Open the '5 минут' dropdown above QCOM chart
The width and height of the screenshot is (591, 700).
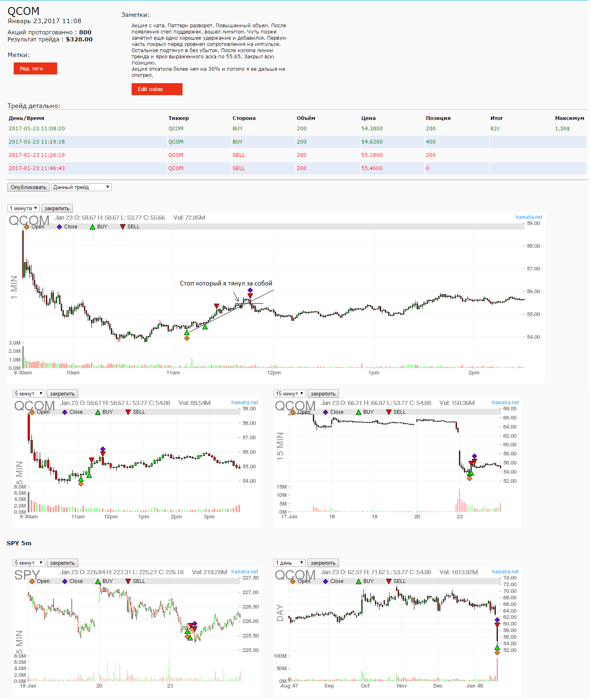click(29, 394)
